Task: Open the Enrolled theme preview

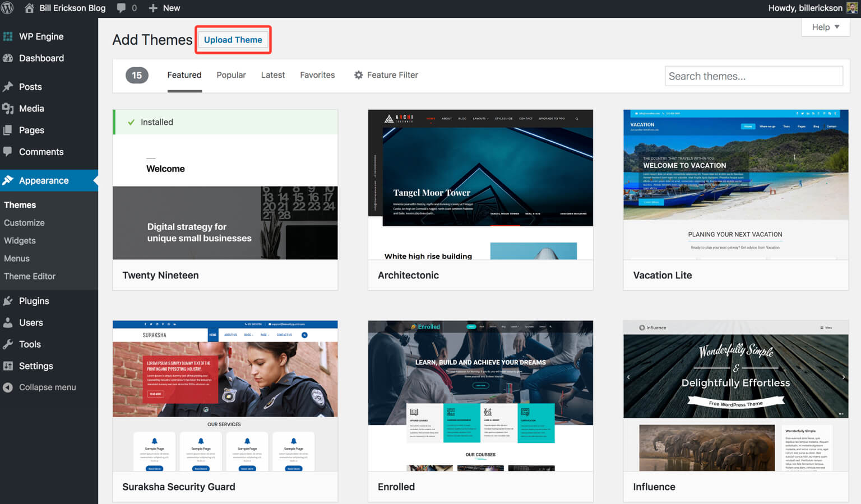Action: 480,396
